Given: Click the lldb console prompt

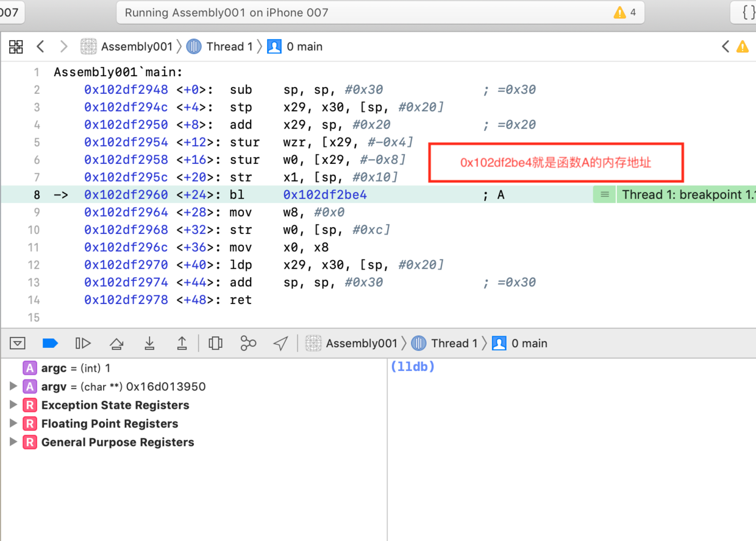Looking at the screenshot, I should 413,367.
